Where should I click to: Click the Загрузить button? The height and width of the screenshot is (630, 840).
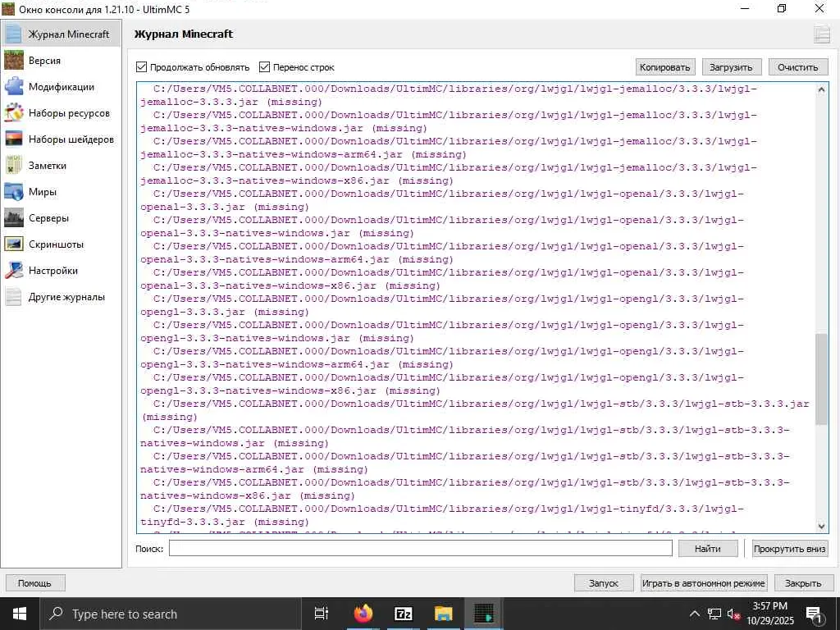coord(731,67)
